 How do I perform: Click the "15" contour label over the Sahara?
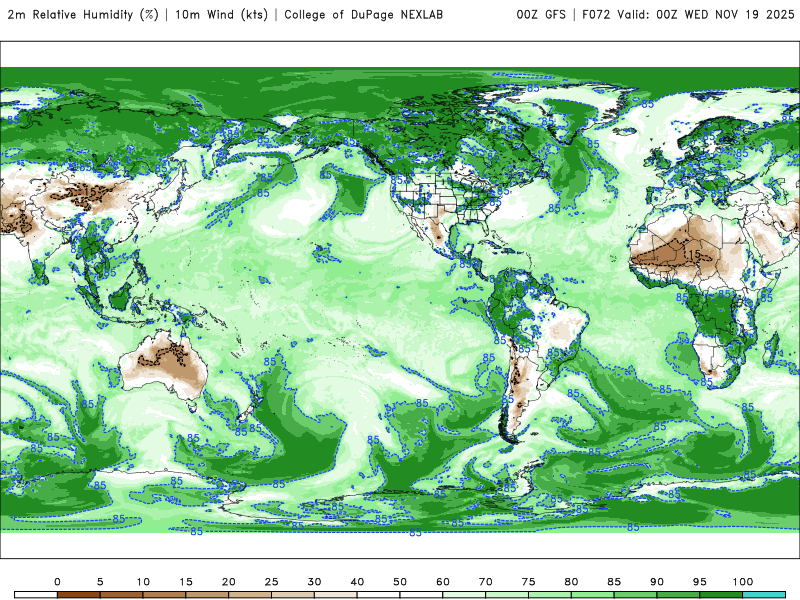click(694, 254)
